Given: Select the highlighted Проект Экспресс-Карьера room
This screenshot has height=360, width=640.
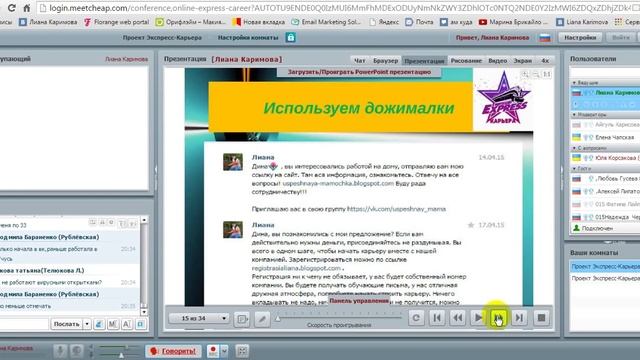Looking at the screenshot, I should [605, 267].
